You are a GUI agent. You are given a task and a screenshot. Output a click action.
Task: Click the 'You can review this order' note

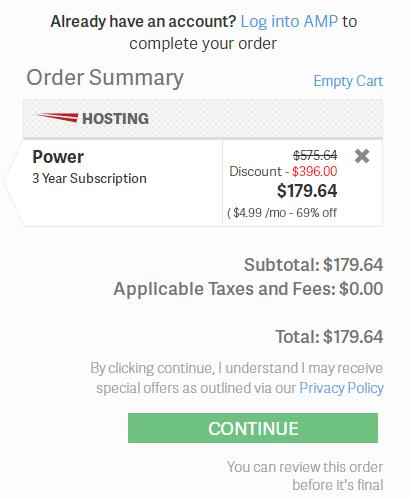[x=305, y=467]
